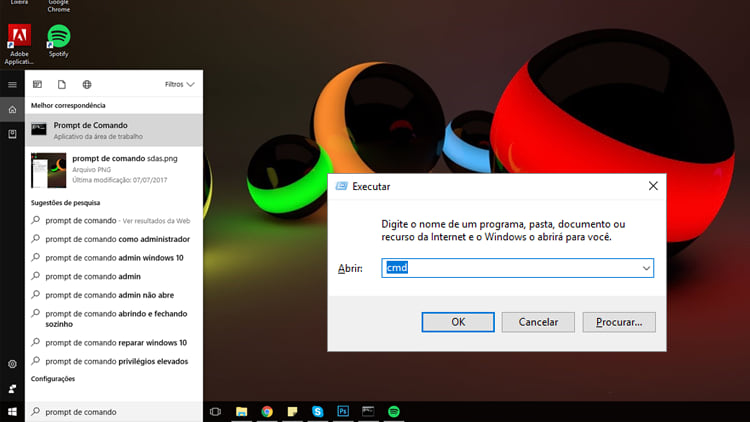
Task: Open File Explorer from the taskbar
Action: point(241,411)
